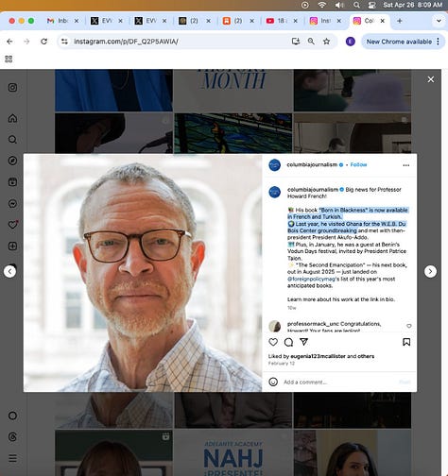448x476 pixels.
Task: Share post with paper plane icon
Action: click(303, 342)
